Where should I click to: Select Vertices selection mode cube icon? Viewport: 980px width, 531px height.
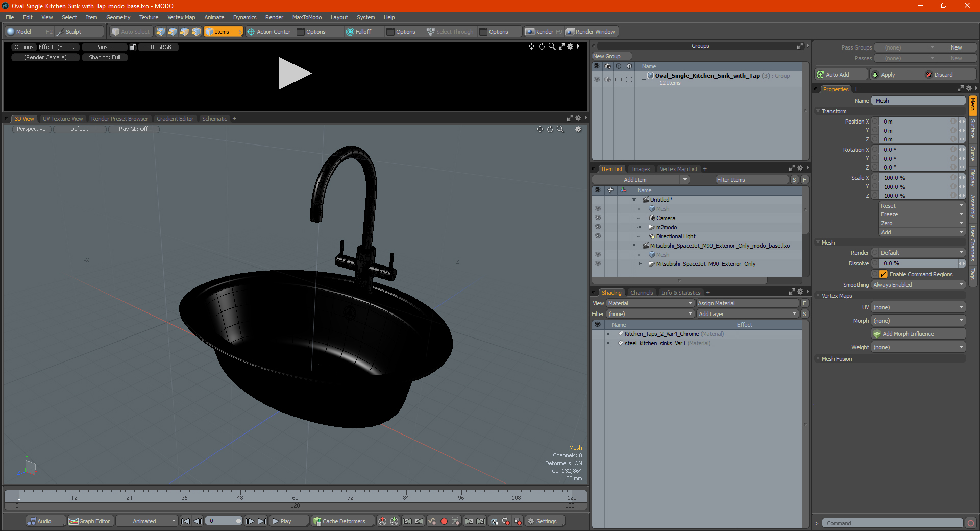[161, 32]
